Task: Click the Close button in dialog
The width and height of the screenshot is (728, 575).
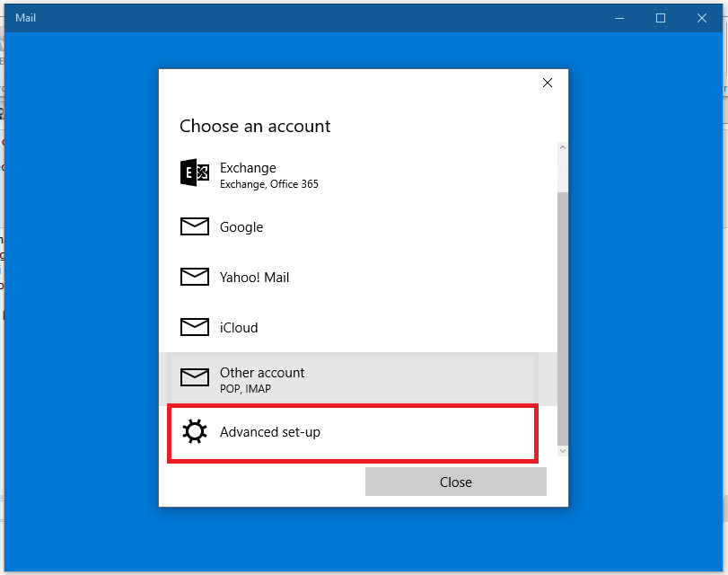Action: click(x=455, y=482)
